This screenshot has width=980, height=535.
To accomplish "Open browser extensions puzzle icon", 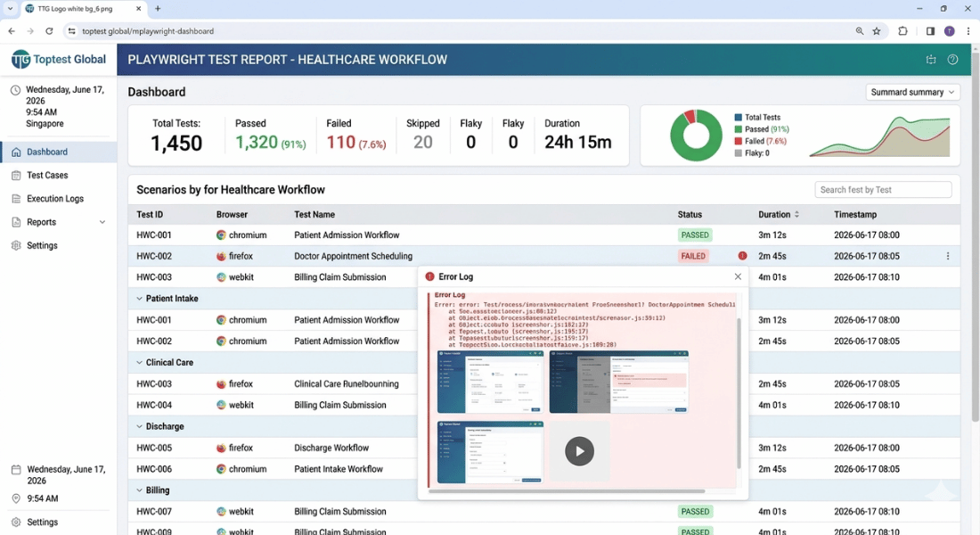I will coord(902,30).
